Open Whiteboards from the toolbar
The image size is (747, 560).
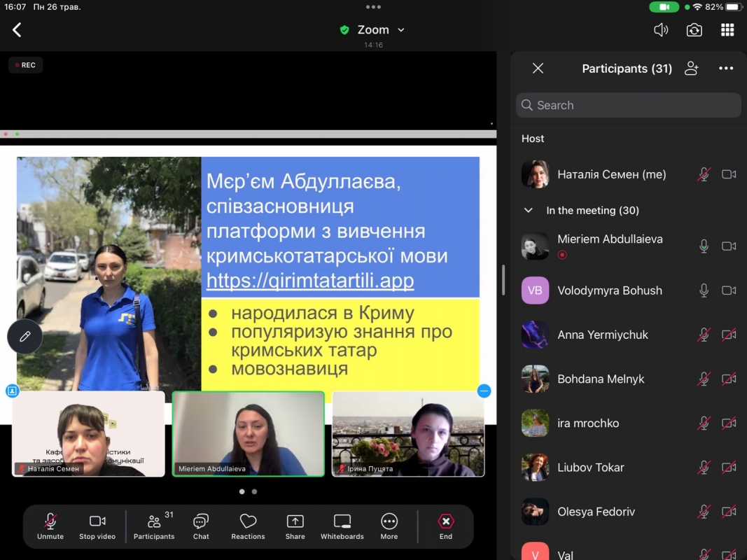[342, 526]
